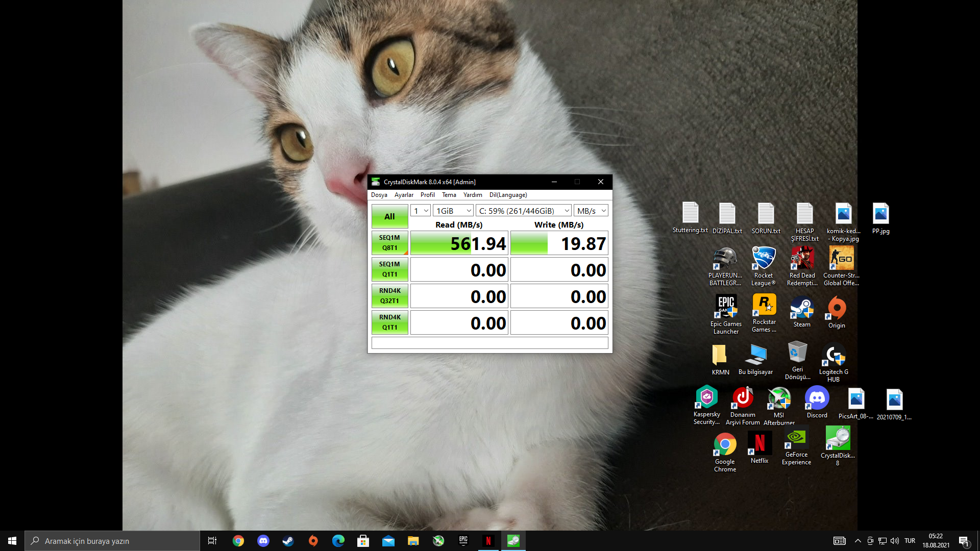Click the 561.94 read result bar
Screen dimensions: 980x551
(459, 243)
